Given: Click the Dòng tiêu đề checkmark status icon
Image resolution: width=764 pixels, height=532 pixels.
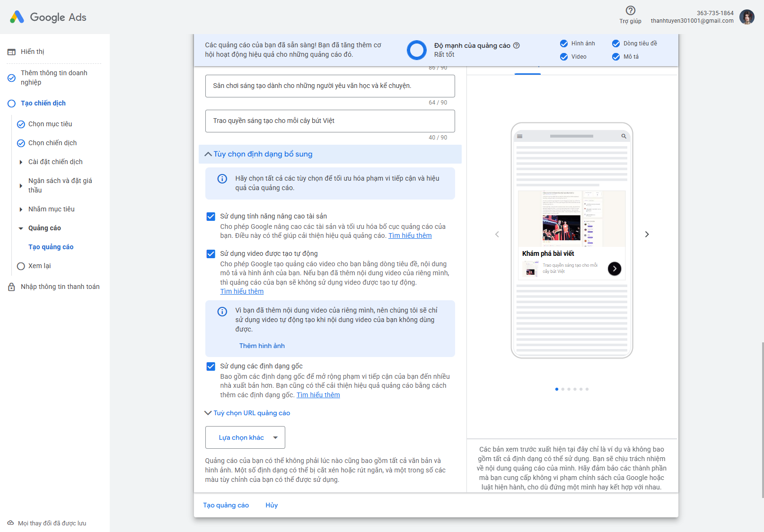Looking at the screenshot, I should pyautogui.click(x=616, y=44).
